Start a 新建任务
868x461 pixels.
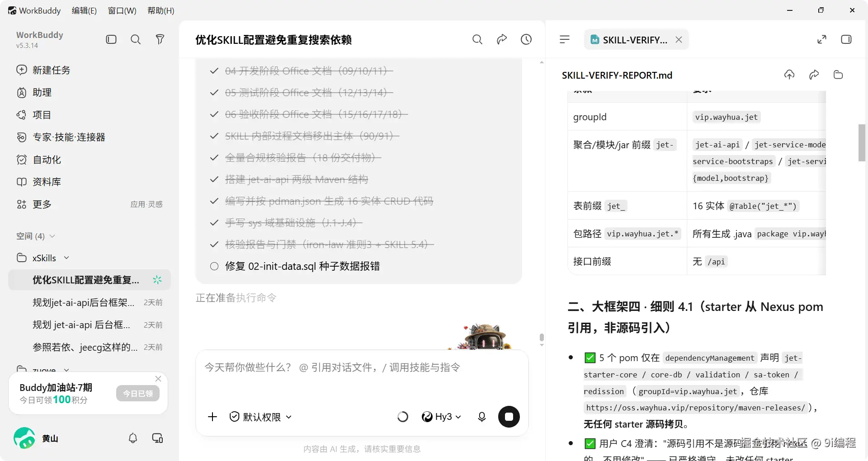89,70
